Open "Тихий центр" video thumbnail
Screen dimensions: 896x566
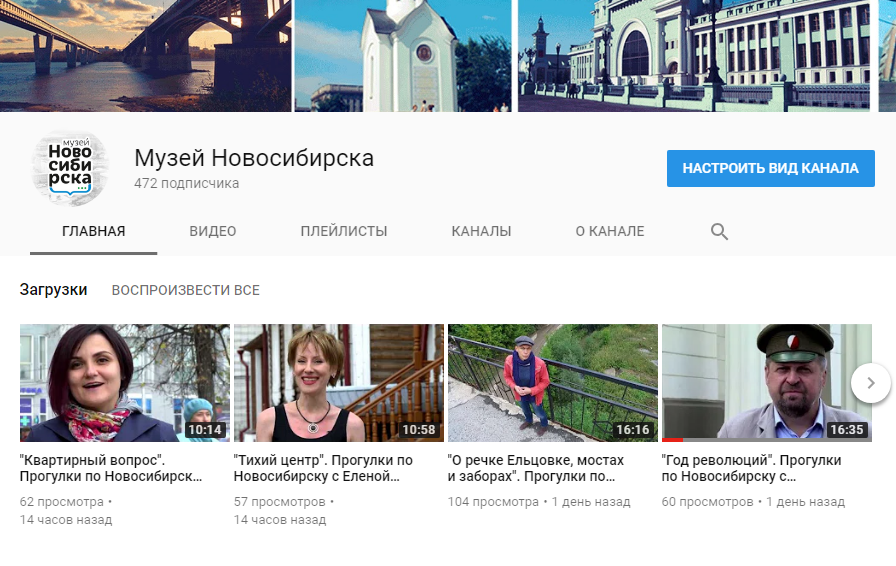click(x=338, y=382)
